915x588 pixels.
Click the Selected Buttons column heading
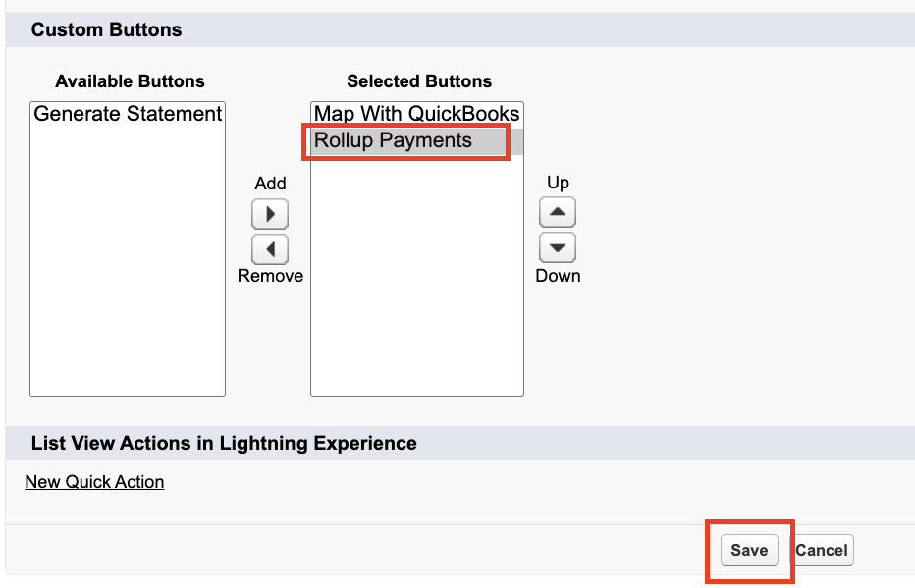(419, 81)
